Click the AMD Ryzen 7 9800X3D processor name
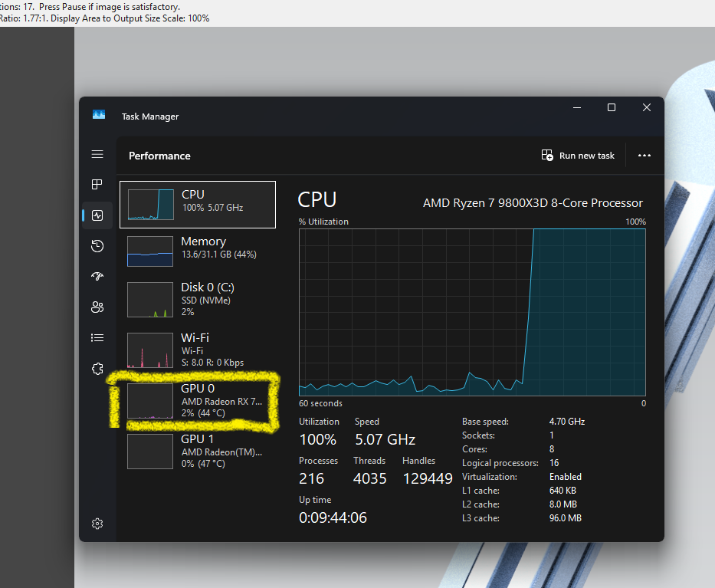This screenshot has height=588, width=715. click(x=533, y=203)
